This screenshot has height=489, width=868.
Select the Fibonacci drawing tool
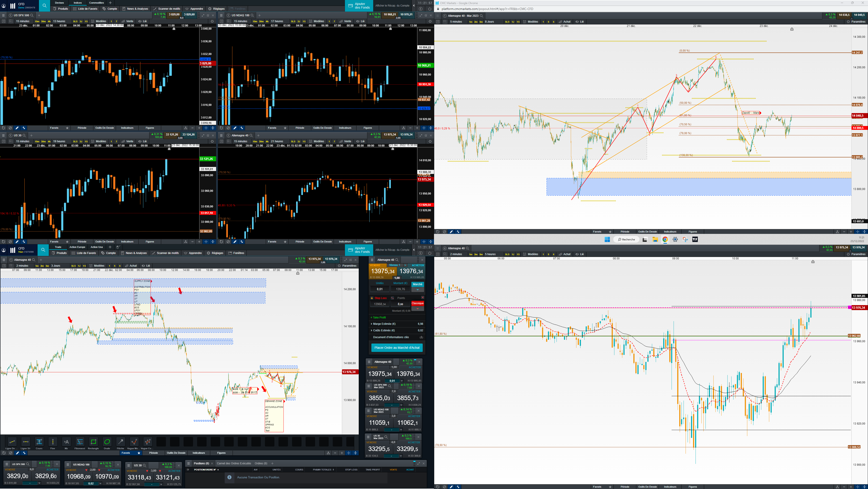click(80, 442)
